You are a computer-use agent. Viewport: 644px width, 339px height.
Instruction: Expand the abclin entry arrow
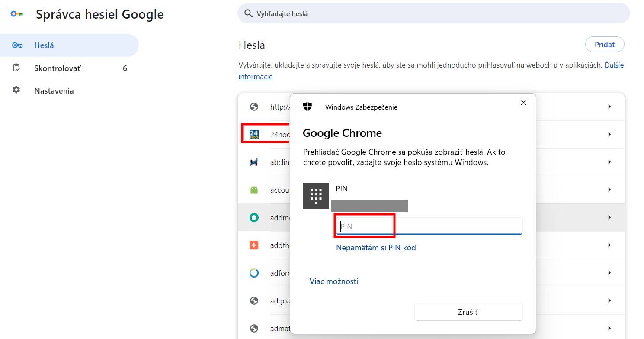[609, 162]
